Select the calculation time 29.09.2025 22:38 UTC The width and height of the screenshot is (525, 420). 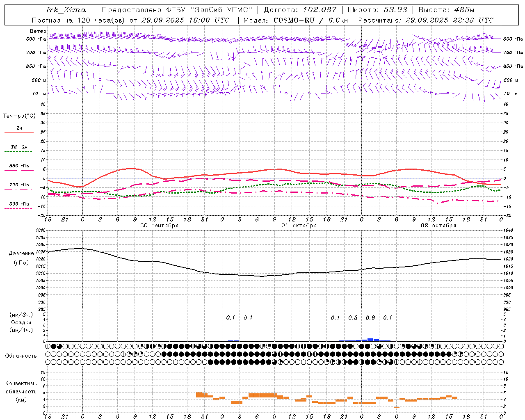(x=450, y=20)
